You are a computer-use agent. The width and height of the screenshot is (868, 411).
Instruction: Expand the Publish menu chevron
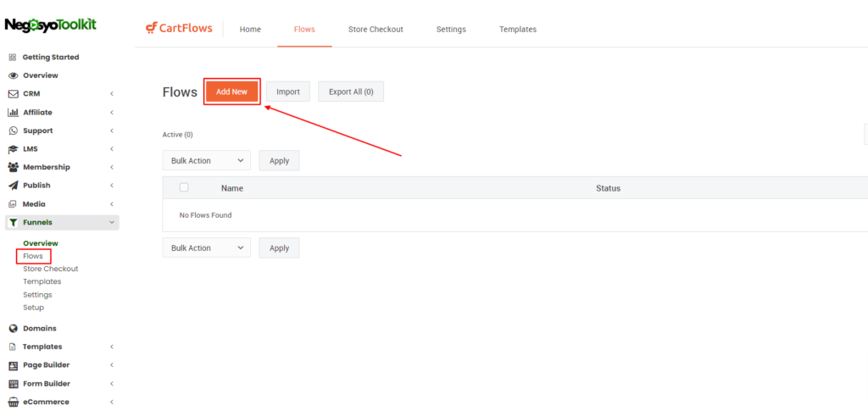112,186
